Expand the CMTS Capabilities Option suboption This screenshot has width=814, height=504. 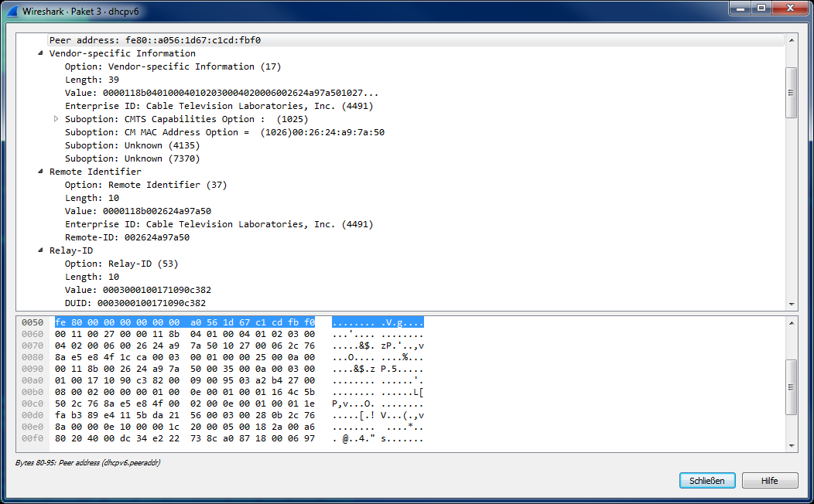tap(56, 119)
